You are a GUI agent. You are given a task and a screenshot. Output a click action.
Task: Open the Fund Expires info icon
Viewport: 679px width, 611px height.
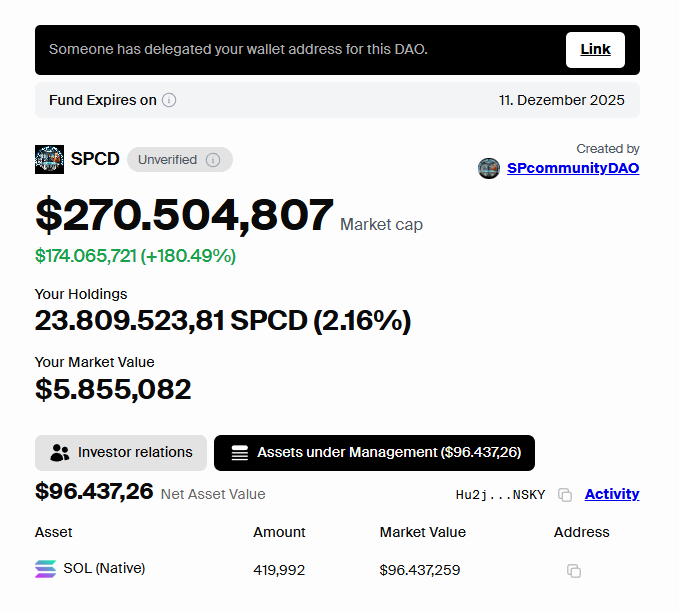(x=169, y=100)
